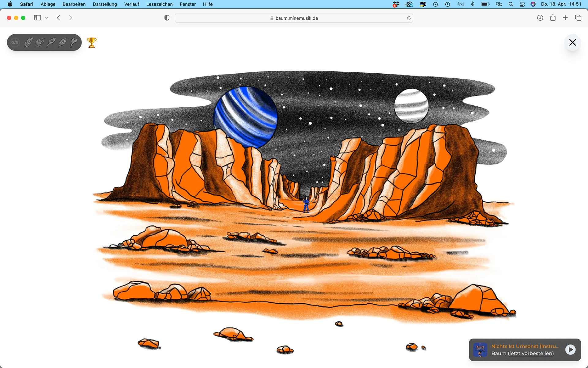Expand the sidebar options chevron

click(x=47, y=18)
